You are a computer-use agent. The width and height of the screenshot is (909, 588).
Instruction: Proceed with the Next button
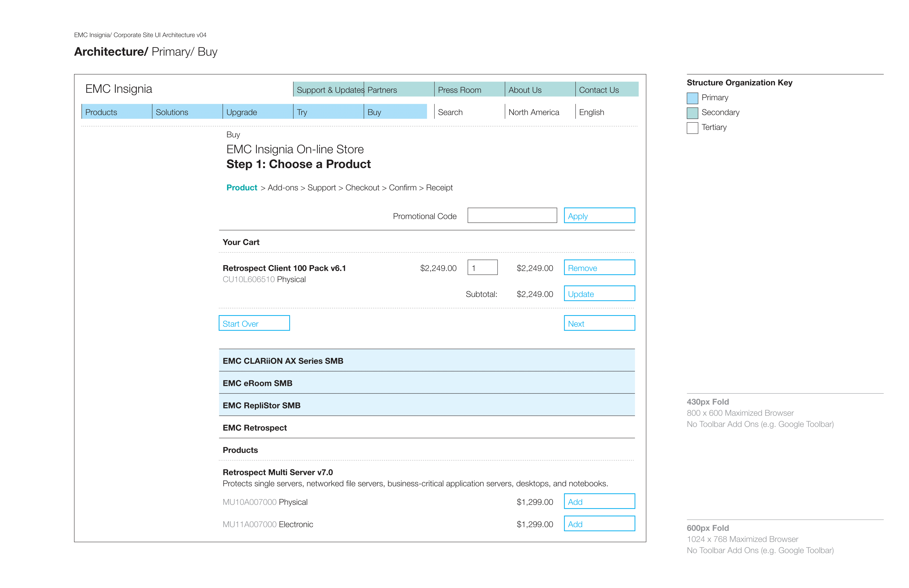[x=600, y=323]
